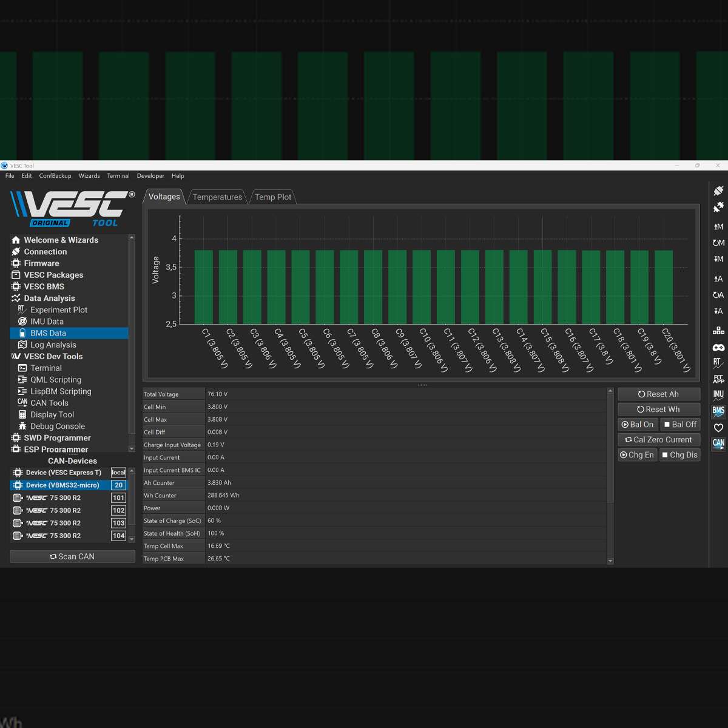Click the Disconnect plug icon in right toolbar
Viewport: 728px width, 728px height.
pyautogui.click(x=718, y=207)
